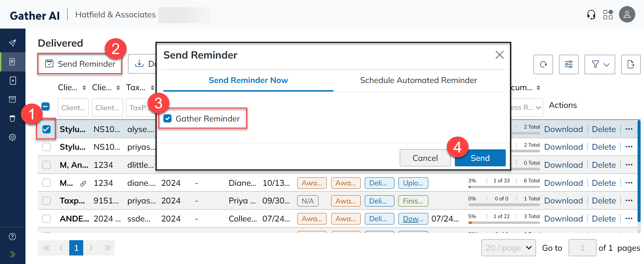Select the Send Reminder Now tab
Screen dimensions: 644x264
[x=248, y=80]
